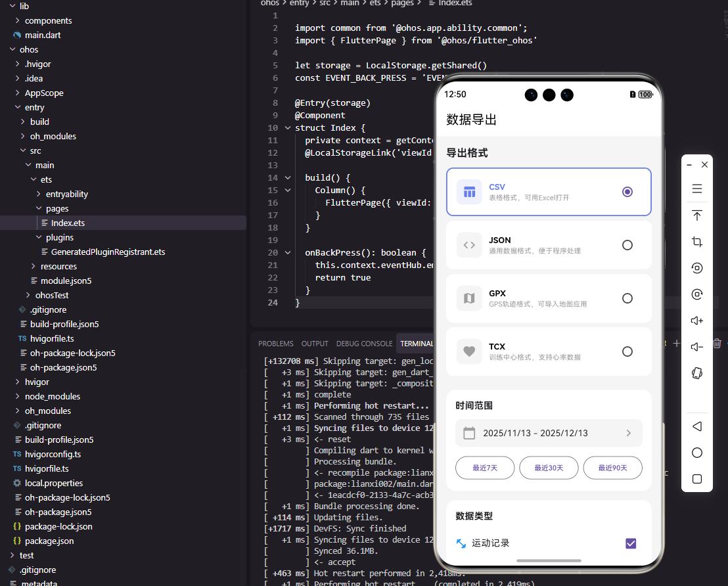This screenshot has height=586, width=728.
Task: Fold the onBackPress code block
Action: (x=288, y=253)
